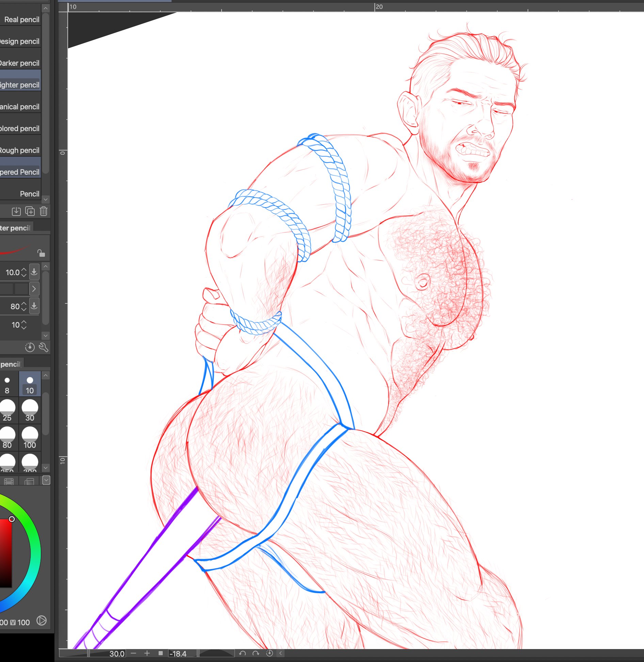
Task: Select the Darker pencil sub tool
Action: [20, 63]
